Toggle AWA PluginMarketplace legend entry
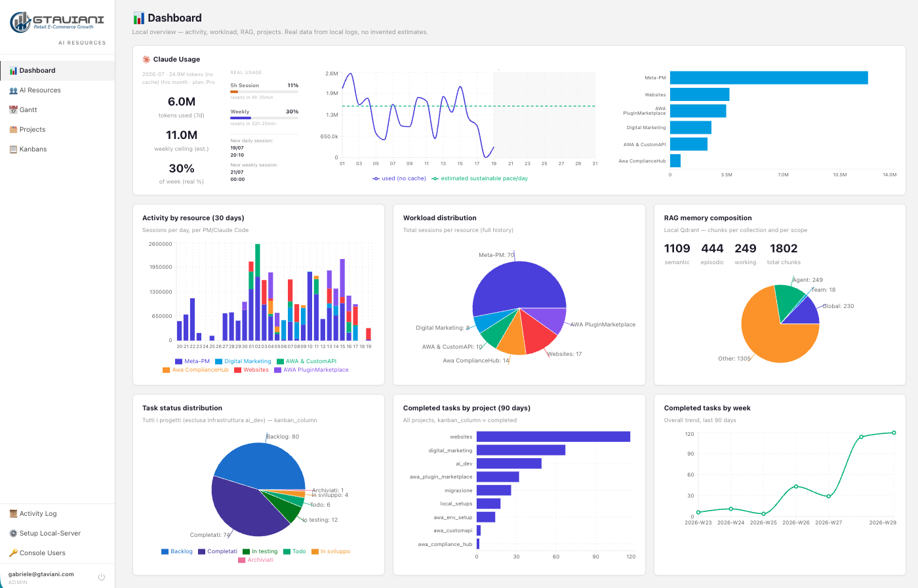918x588 pixels. coord(311,370)
